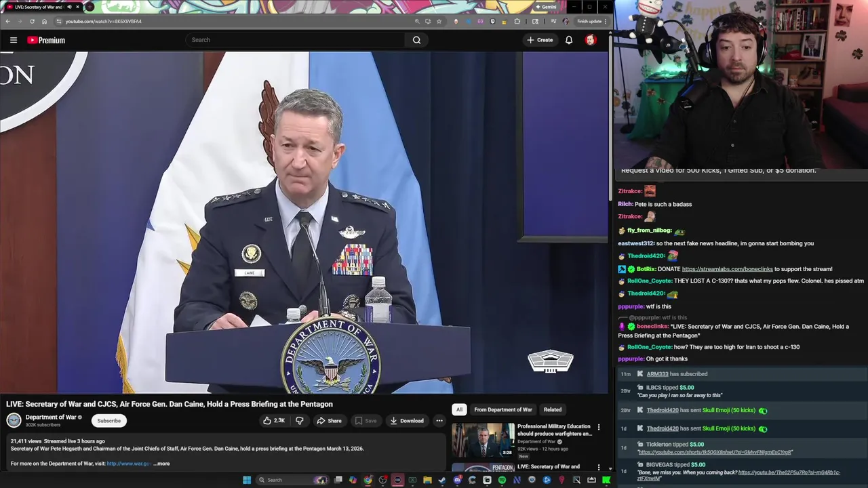
Task: Open the Twitch browser extension
Action: coord(493,21)
